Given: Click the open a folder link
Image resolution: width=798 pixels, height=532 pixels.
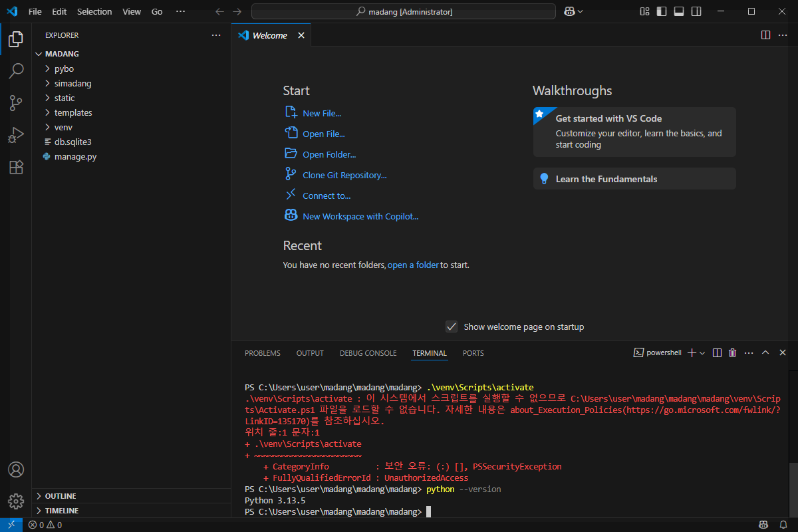Looking at the screenshot, I should point(413,265).
